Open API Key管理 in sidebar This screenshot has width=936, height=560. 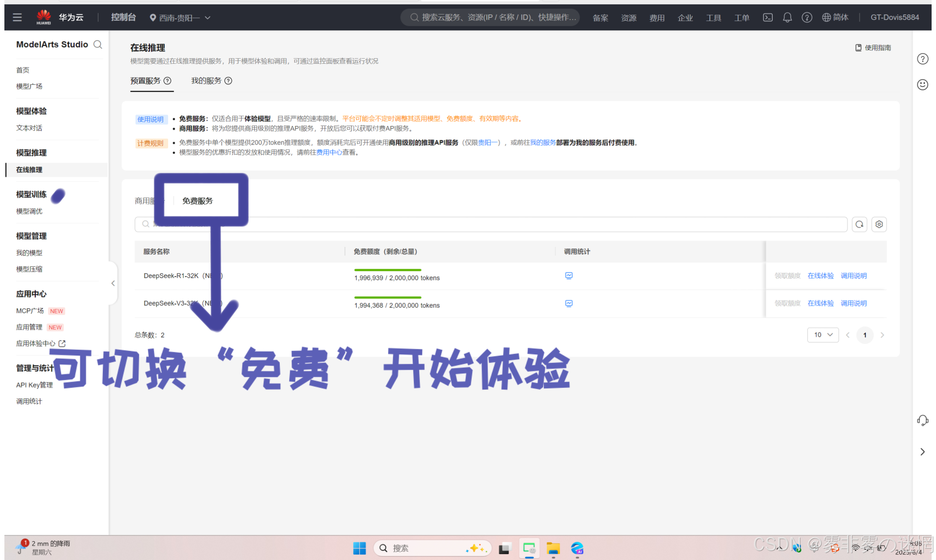click(x=34, y=385)
